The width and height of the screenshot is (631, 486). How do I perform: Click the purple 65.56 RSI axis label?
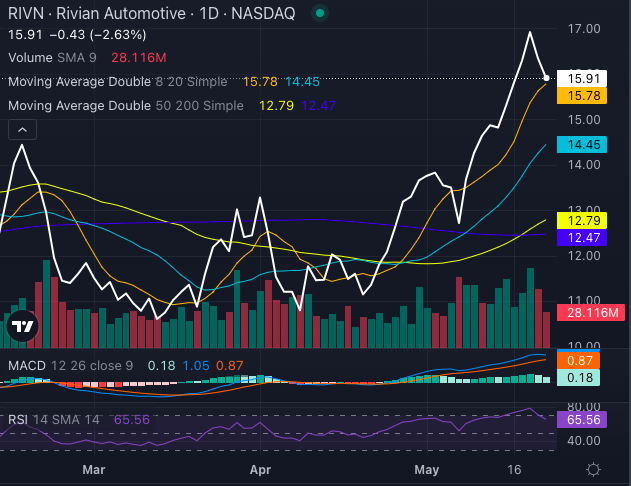(582, 420)
